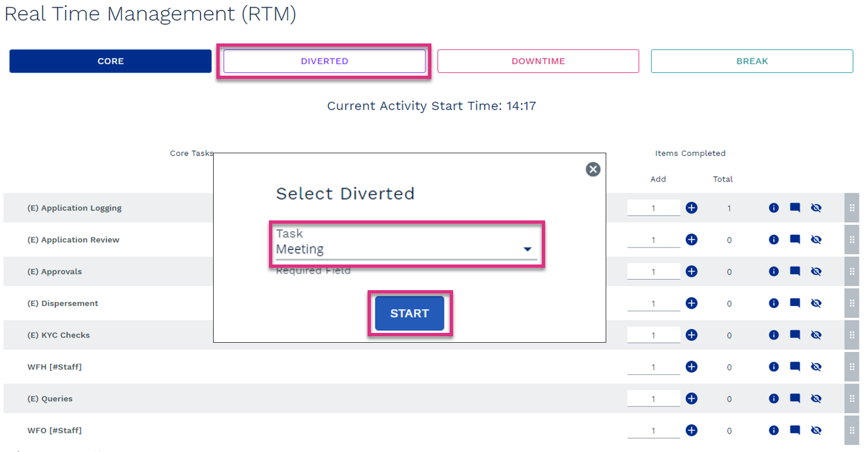The image size is (868, 452).
Task: Click plus icon for Application Logging row
Action: coord(691,208)
